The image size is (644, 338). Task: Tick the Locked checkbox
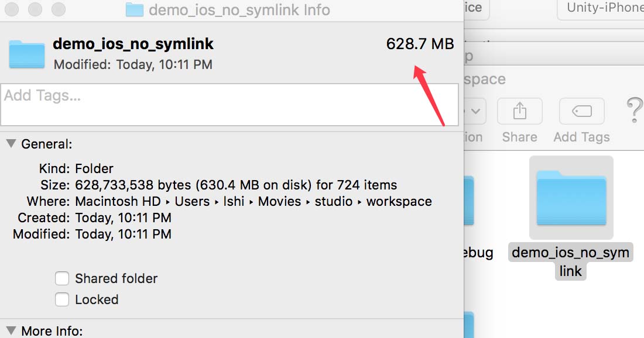click(x=62, y=299)
